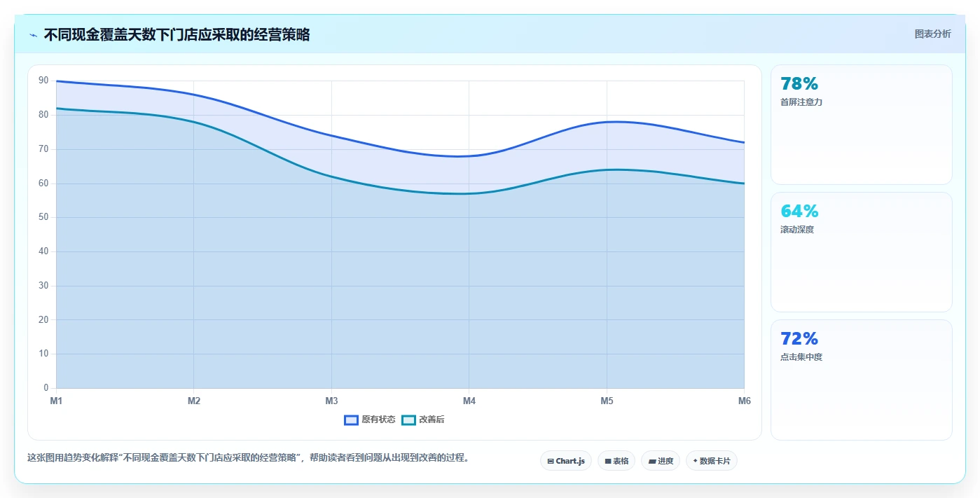Open the 72% 点击集中度 card
This screenshot has height=498, width=980.
point(862,380)
